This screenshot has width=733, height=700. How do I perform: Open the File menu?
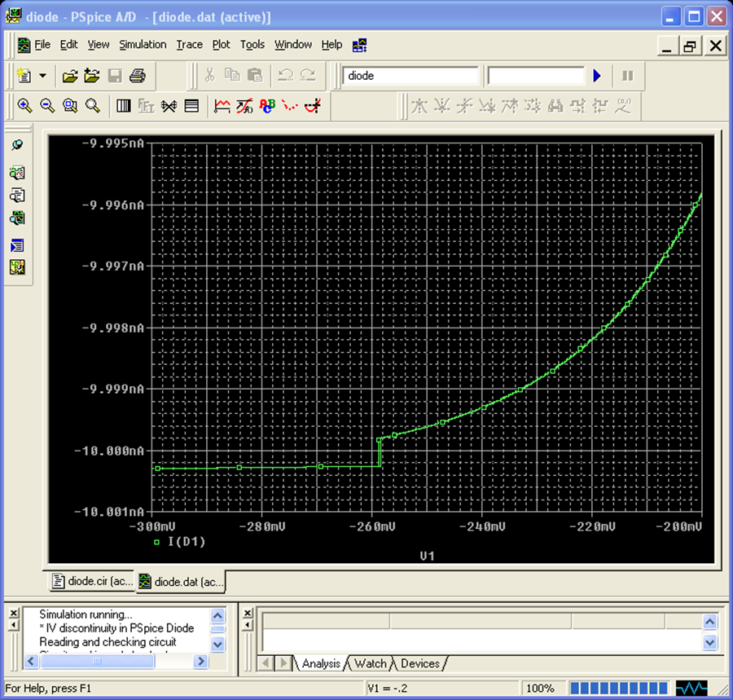point(42,45)
